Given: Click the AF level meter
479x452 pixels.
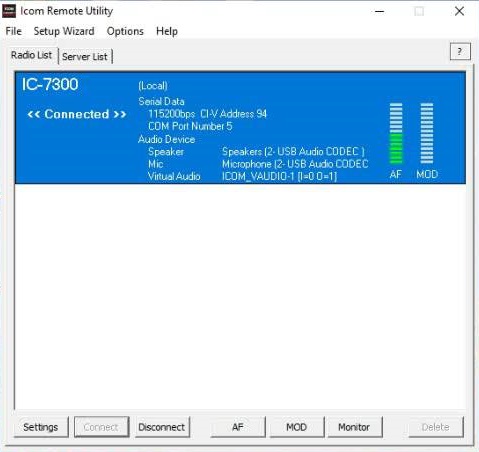Looking at the screenshot, I should (396, 133).
